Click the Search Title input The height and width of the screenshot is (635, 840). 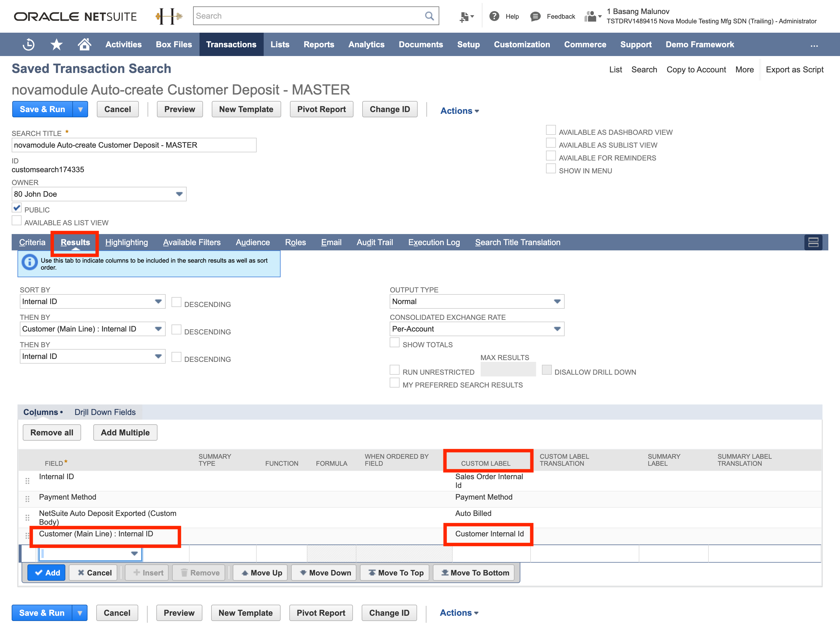(x=134, y=145)
